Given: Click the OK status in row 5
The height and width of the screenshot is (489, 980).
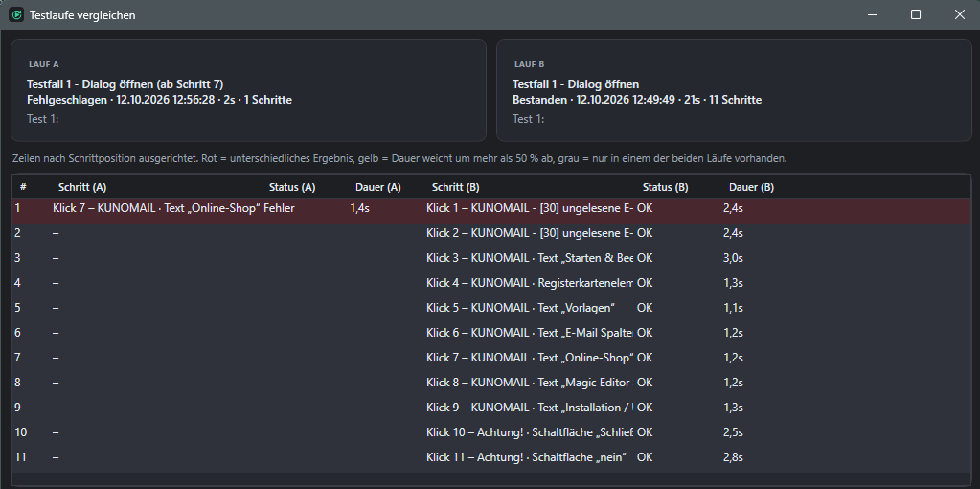Looking at the screenshot, I should (645, 309).
